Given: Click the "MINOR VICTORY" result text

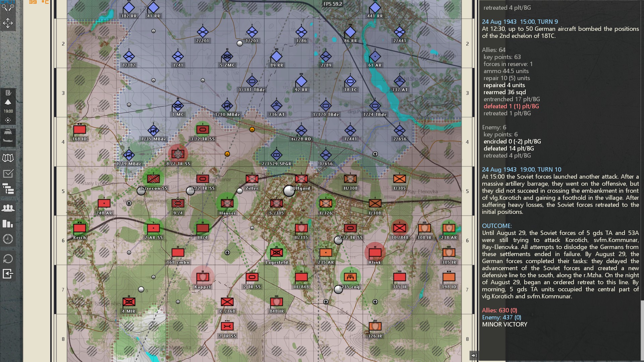Looking at the screenshot, I should [505, 324].
